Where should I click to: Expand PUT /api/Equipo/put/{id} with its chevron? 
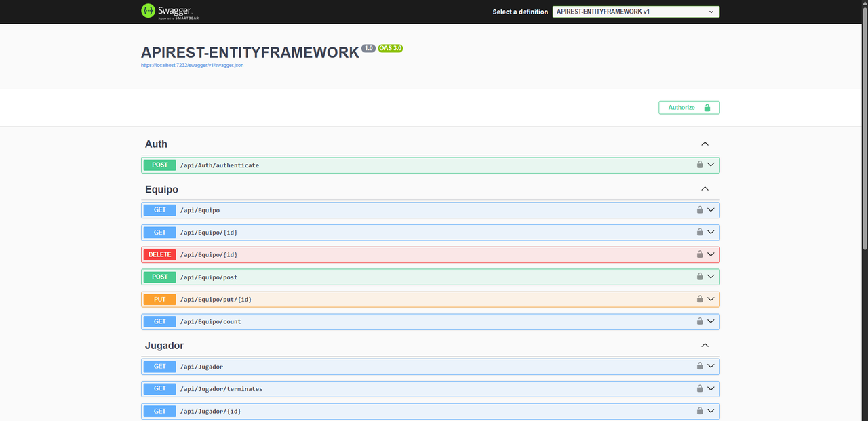(711, 299)
